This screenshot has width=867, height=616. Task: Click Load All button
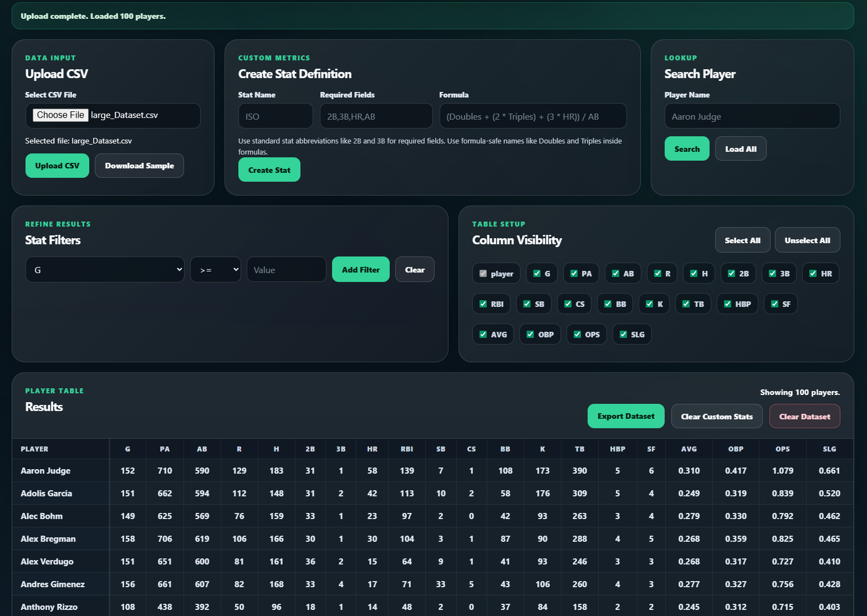(741, 149)
